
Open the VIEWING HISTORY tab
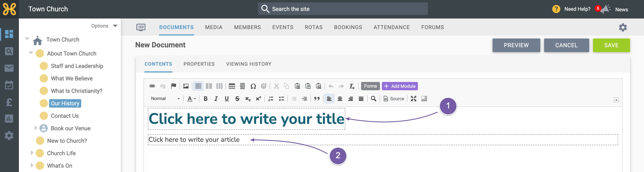[x=249, y=64]
